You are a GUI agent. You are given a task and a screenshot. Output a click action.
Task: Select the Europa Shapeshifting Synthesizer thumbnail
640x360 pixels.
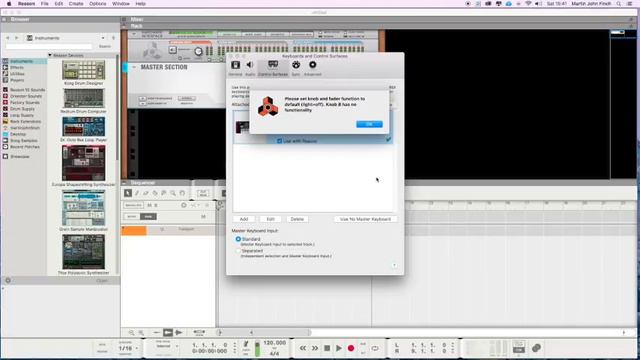pos(83,163)
